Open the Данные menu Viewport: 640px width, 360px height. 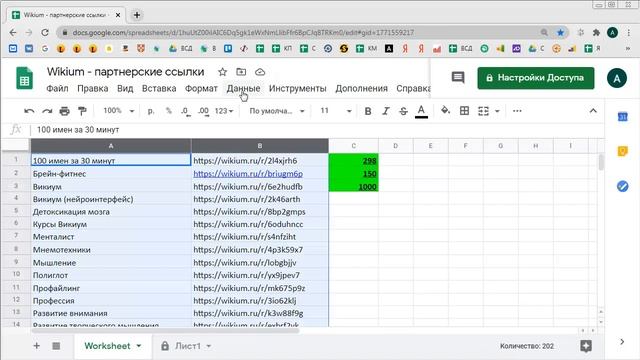(243, 89)
